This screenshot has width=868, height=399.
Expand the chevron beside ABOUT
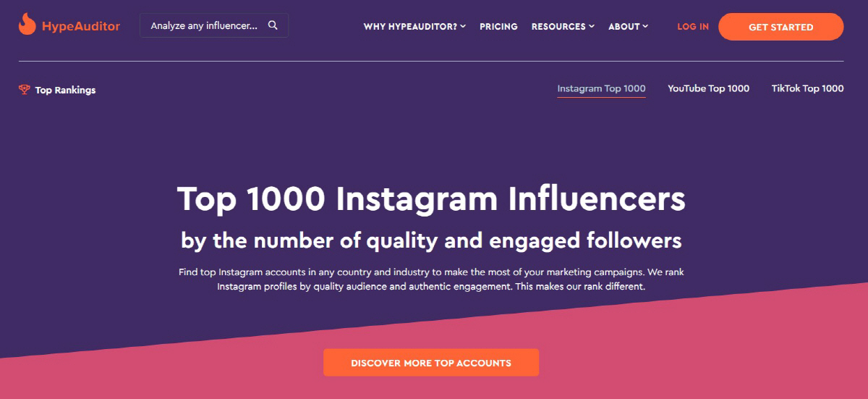coord(645,27)
